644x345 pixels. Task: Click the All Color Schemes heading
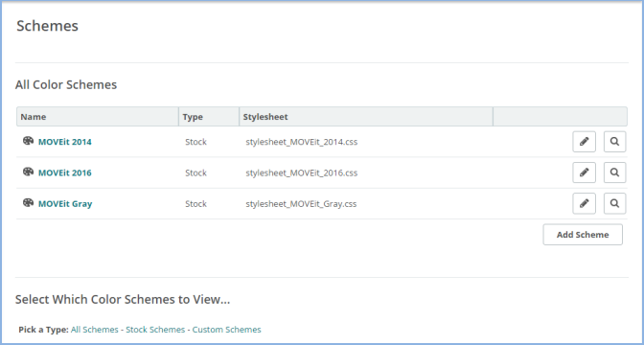66,84
